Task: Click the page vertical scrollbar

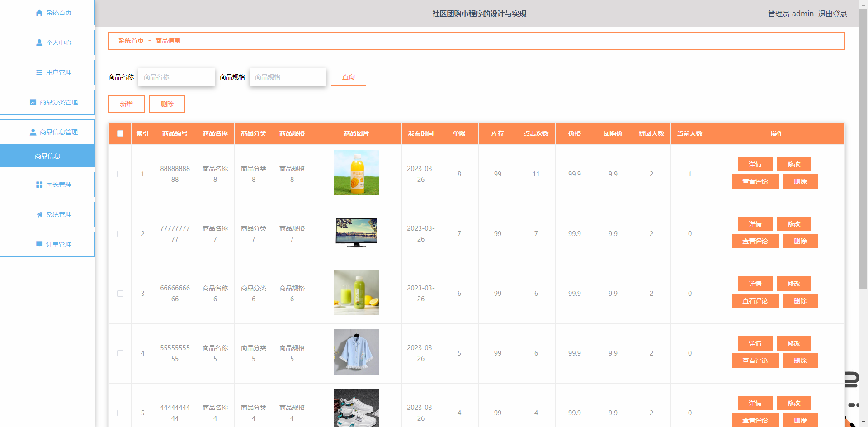Action: (863, 149)
